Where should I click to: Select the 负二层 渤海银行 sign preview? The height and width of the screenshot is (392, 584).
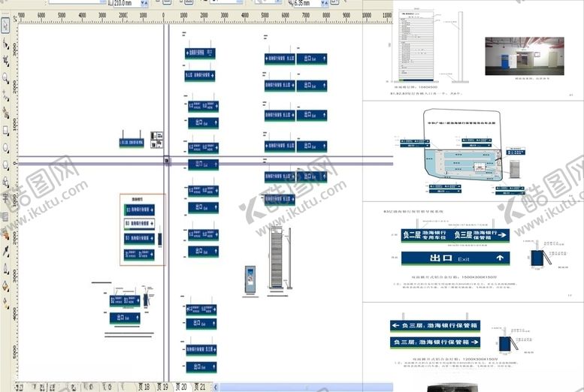455,235
